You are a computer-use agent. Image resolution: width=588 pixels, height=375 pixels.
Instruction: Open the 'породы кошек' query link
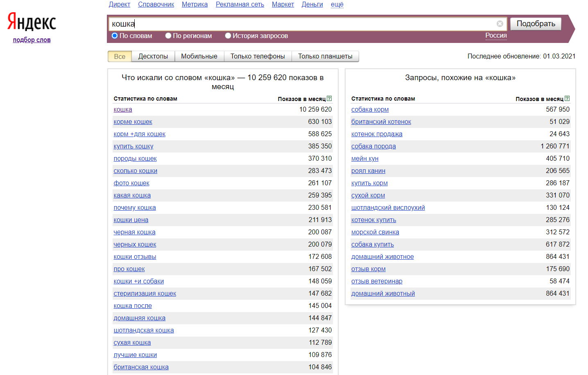(135, 159)
